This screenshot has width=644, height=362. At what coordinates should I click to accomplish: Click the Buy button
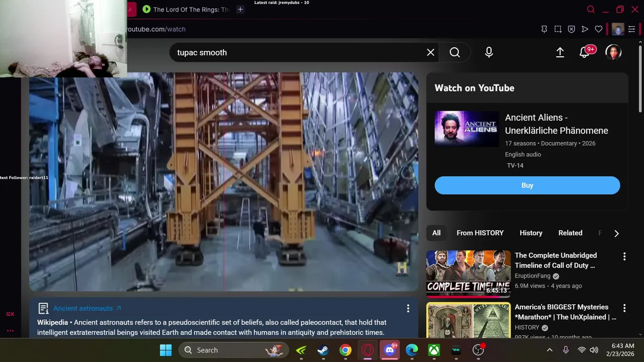coord(527,185)
